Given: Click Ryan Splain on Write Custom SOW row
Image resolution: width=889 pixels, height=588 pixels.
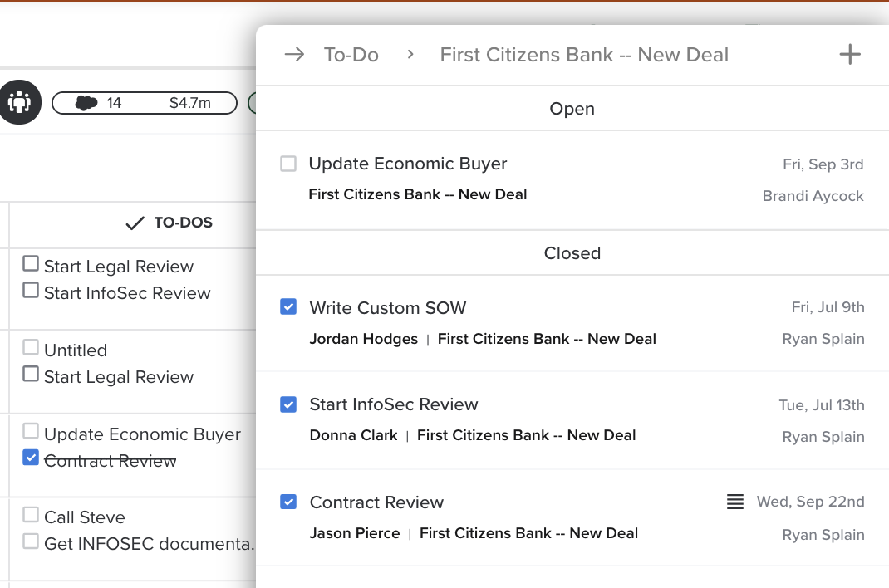Looking at the screenshot, I should tap(823, 339).
